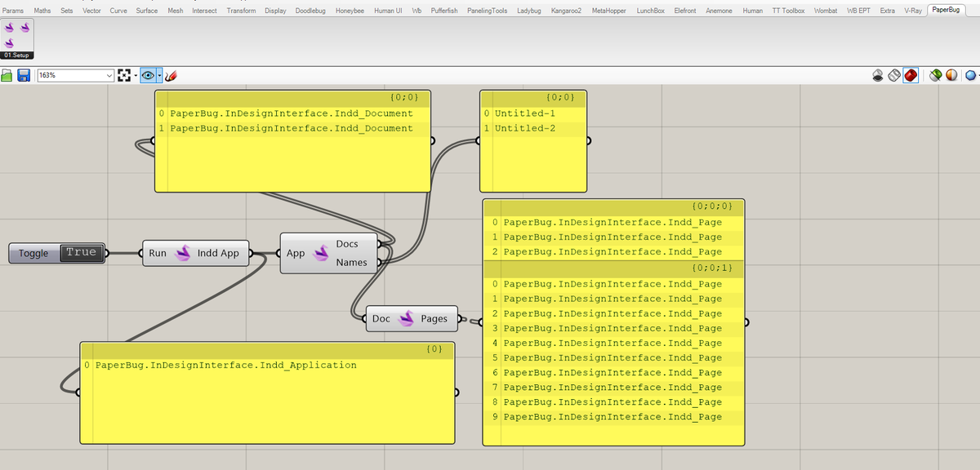Select the PaperBug tab
The width and height of the screenshot is (980, 470).
coord(947,10)
